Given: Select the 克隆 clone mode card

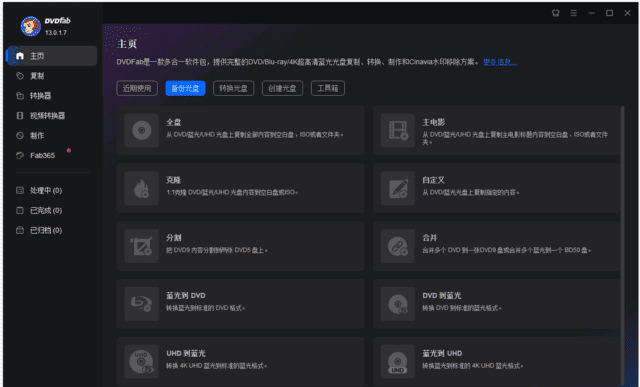Looking at the screenshot, I should pyautogui.click(x=240, y=188).
